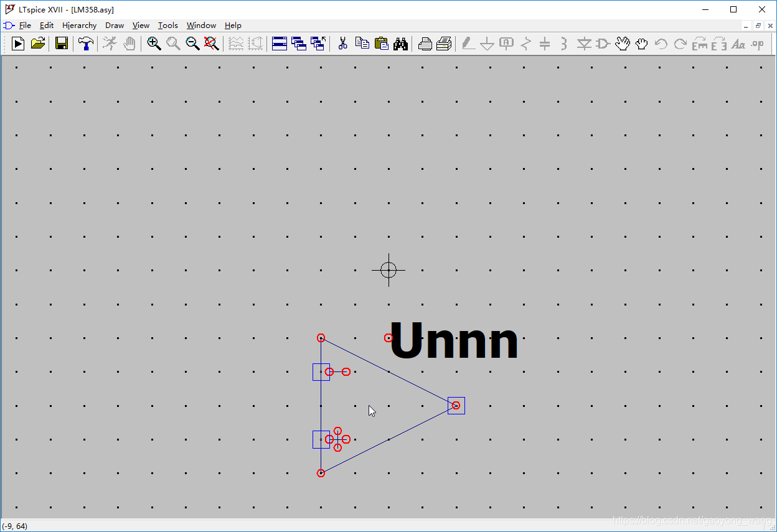
Task: Click the Pan magnifier icon
Action: tap(173, 44)
